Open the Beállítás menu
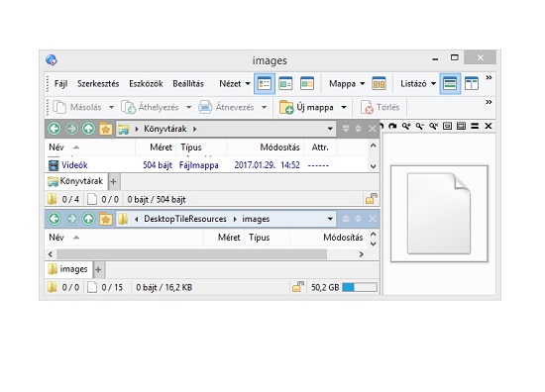The image size is (545, 392). (188, 84)
